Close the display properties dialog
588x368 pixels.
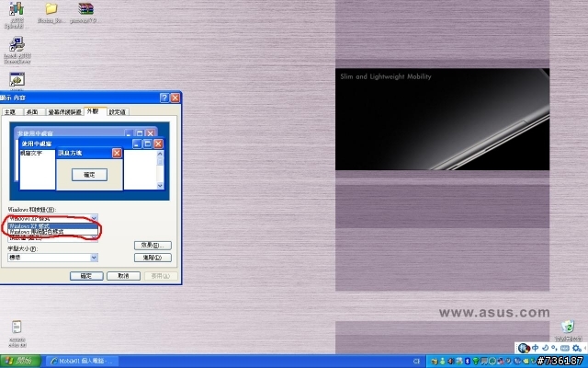175,98
